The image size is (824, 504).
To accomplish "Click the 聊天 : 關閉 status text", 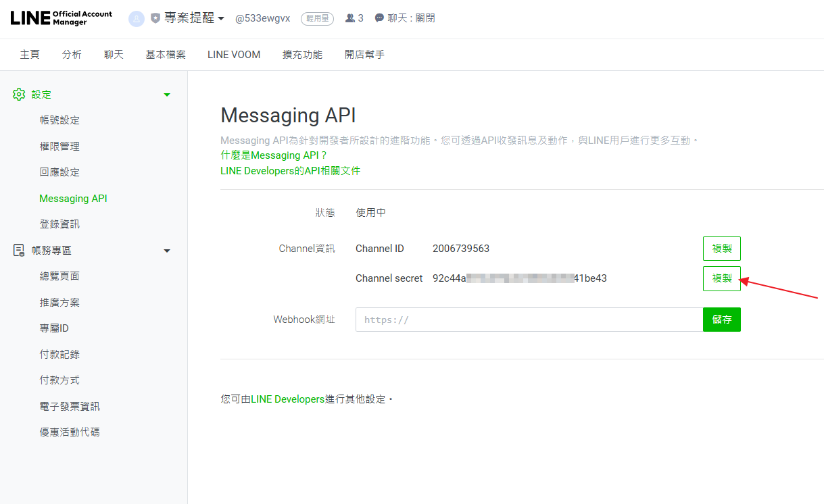I will tap(412, 18).
